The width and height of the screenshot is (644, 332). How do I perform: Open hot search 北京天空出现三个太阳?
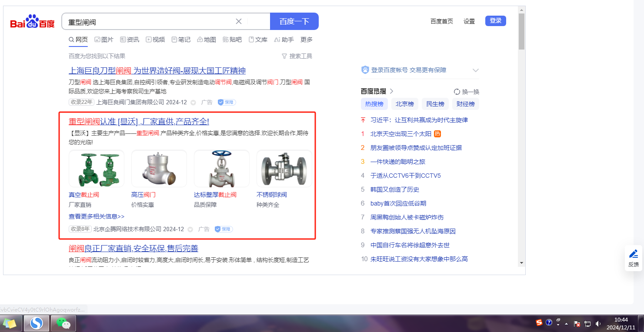[x=400, y=134]
